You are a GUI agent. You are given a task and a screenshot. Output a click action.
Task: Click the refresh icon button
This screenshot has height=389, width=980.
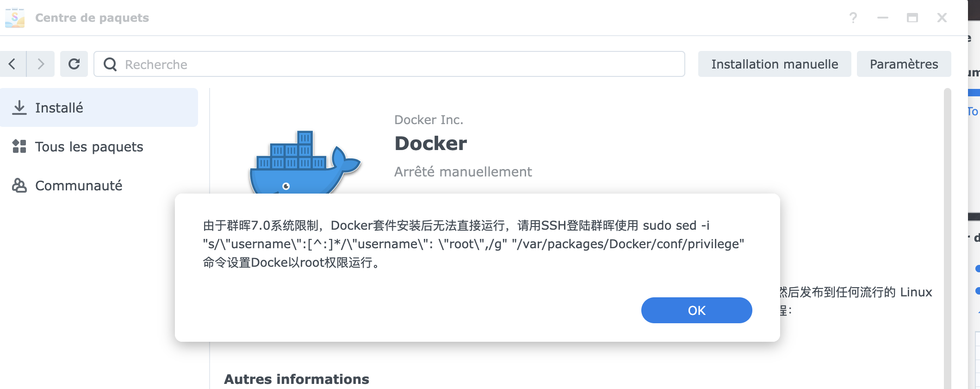click(74, 64)
